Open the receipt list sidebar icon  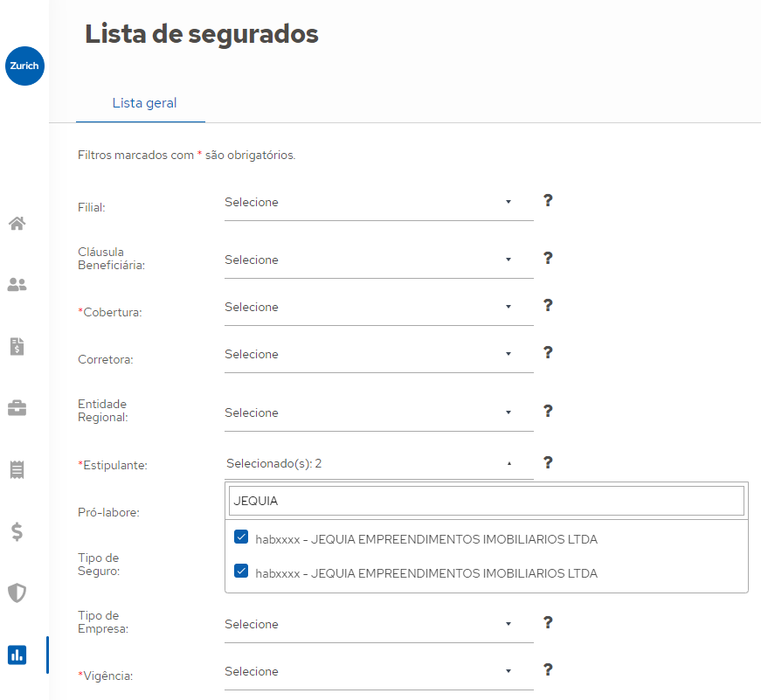(x=17, y=469)
